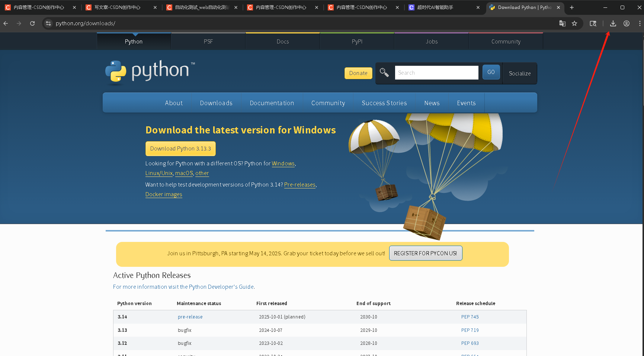Screen dimensions: 644x356
Task: Click the magnifying glass search icon
Action: tap(384, 72)
